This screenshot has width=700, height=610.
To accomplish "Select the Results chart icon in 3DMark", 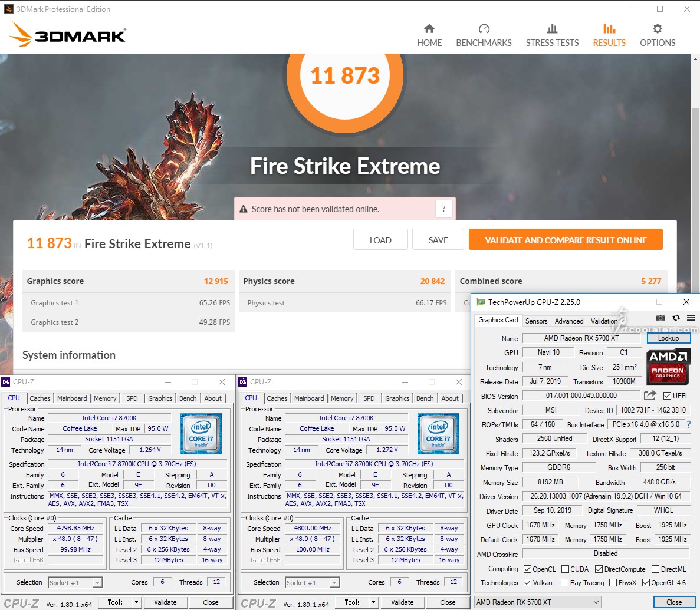I will tap(609, 29).
